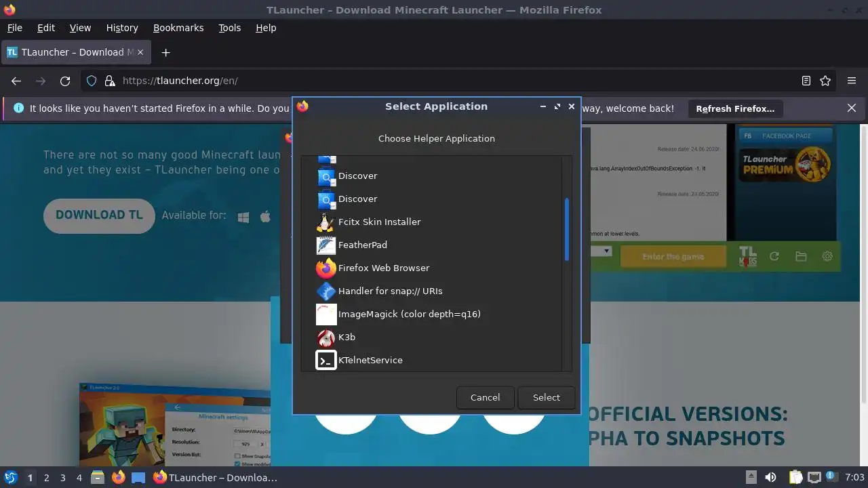Click the launcher folder icon
Image resolution: width=868 pixels, height=488 pixels.
(801, 256)
